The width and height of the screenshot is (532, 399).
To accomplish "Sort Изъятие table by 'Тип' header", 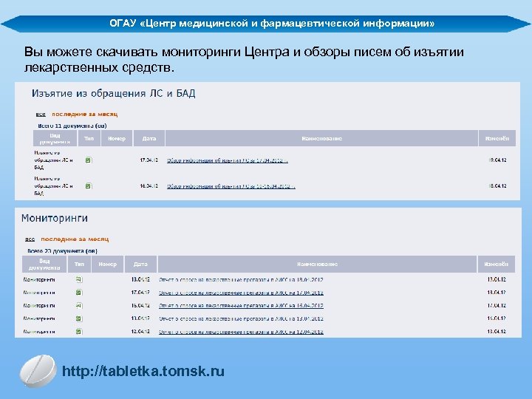I will click(89, 138).
